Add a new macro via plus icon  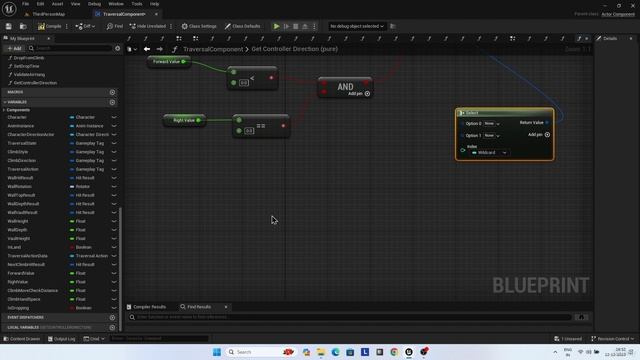coord(112,92)
